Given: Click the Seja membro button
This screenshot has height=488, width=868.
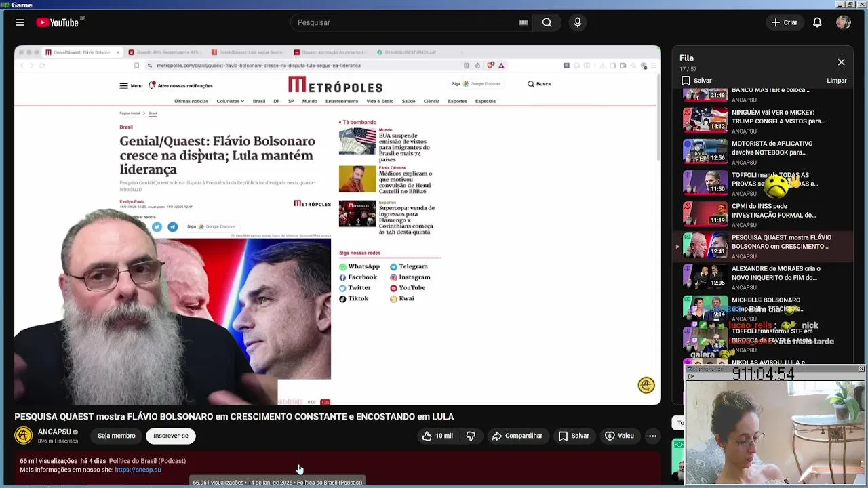Looking at the screenshot, I should click(x=116, y=436).
